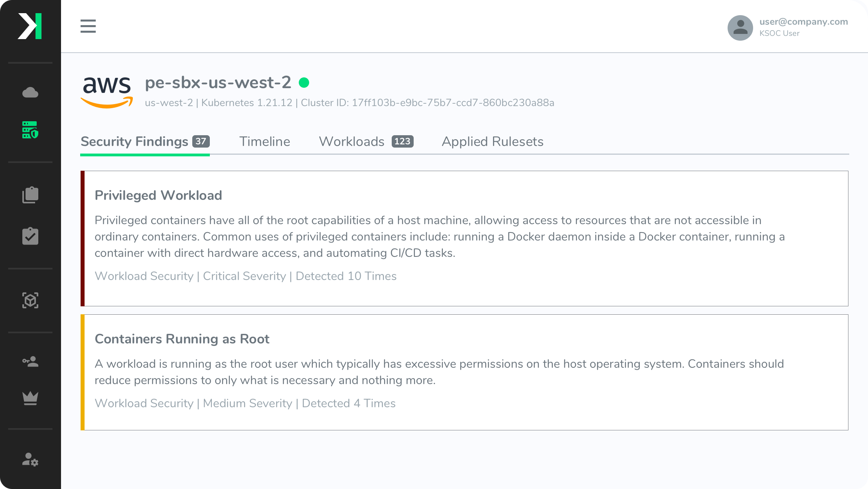Select the Security Findings tab
This screenshot has height=489, width=868.
[x=145, y=142]
